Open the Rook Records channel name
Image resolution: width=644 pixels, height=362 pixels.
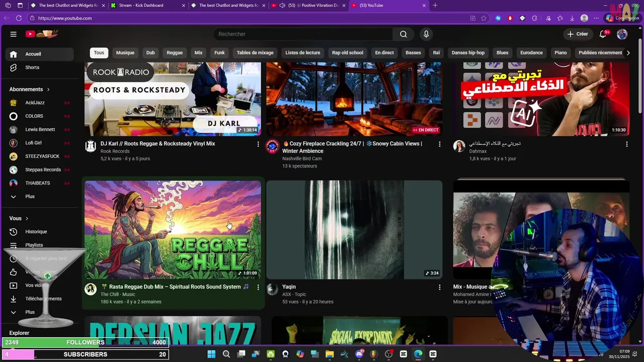pos(115,151)
